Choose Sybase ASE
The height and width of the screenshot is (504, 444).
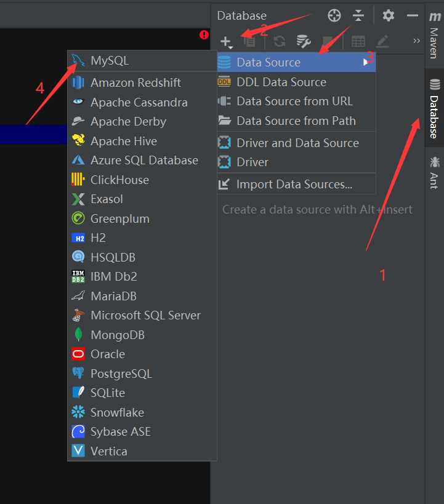click(x=142, y=432)
